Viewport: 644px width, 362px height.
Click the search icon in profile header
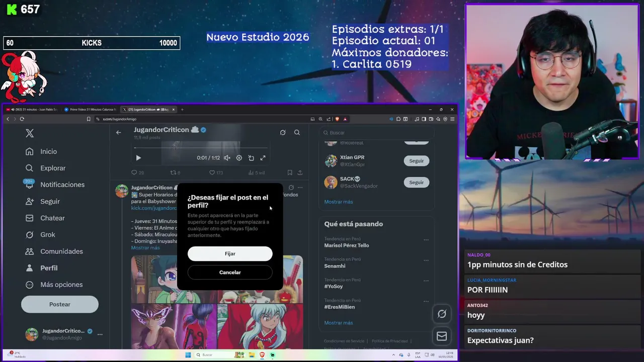click(297, 132)
